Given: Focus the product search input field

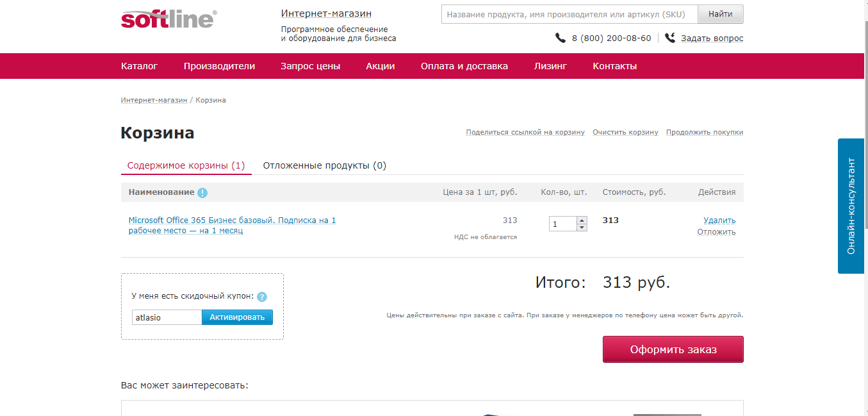Looking at the screenshot, I should pyautogui.click(x=569, y=14).
